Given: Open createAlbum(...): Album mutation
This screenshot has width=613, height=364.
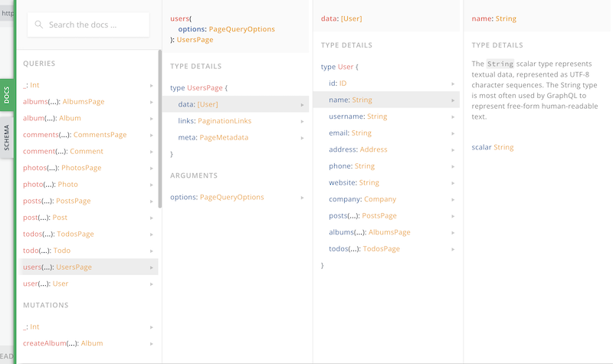Looking at the screenshot, I should tap(63, 343).
